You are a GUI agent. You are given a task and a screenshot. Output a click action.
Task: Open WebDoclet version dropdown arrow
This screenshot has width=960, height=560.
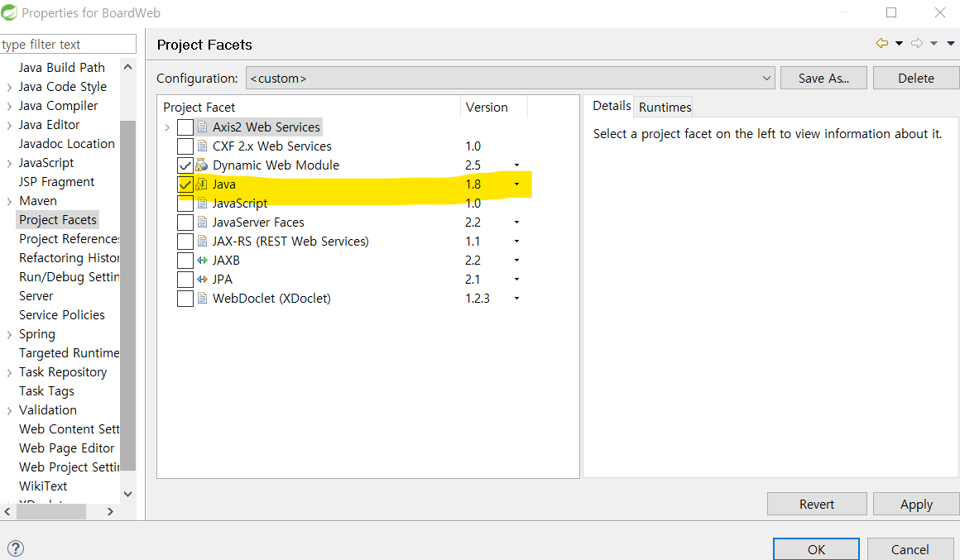(516, 298)
